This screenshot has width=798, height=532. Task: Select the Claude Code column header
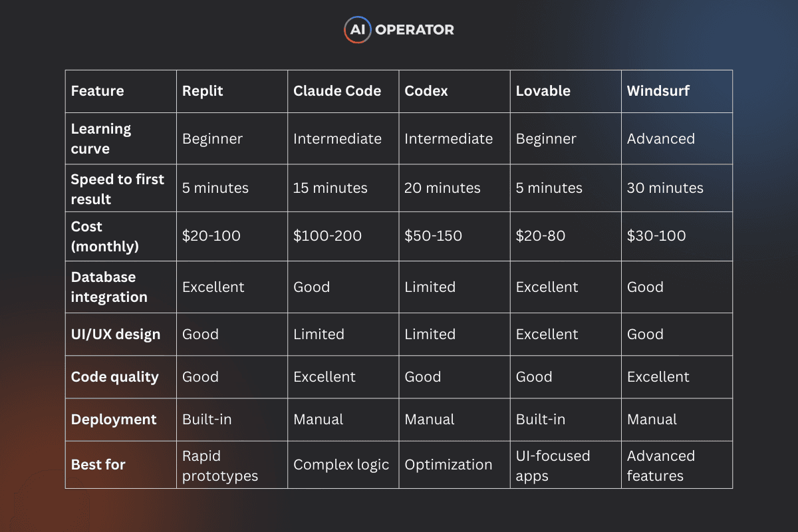pos(337,91)
